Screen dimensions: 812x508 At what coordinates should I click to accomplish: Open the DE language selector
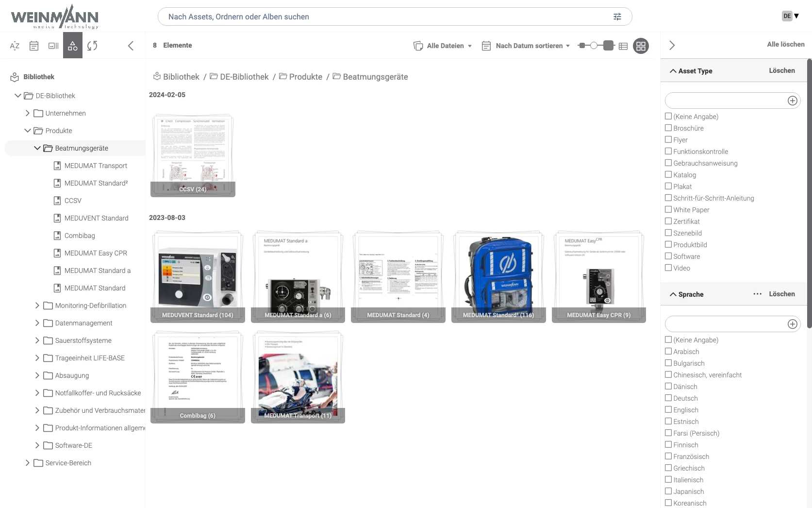pyautogui.click(x=790, y=16)
